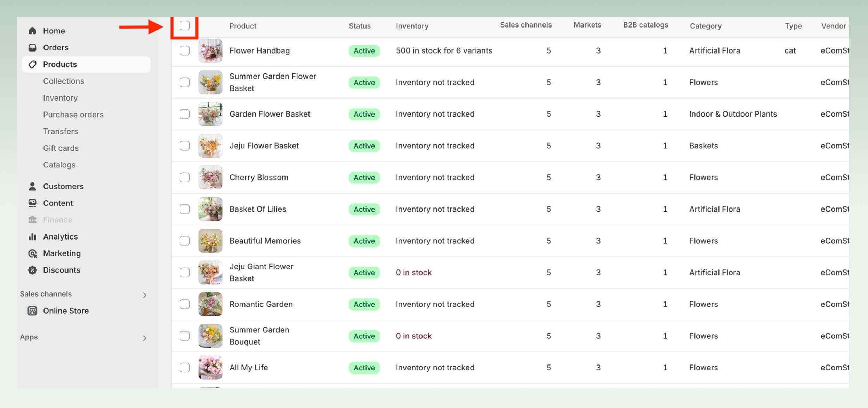Viewport: 868px width, 408px height.
Task: Click the Summer Garden Bouquet thumbnail
Action: pyautogui.click(x=210, y=336)
